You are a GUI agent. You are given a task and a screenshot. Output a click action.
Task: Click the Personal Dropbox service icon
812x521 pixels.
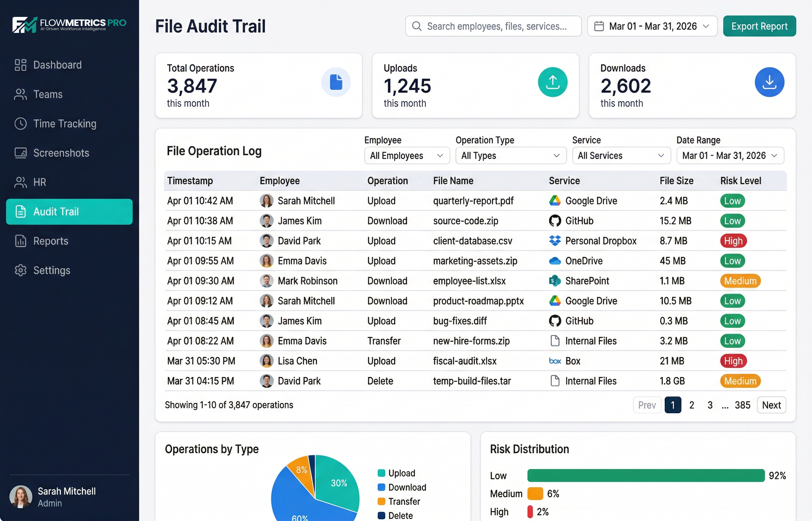555,241
